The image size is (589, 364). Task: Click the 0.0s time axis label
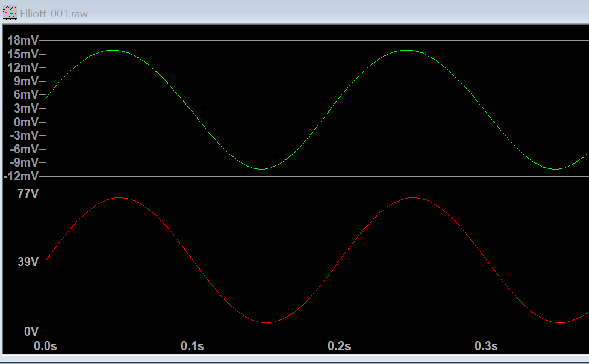tap(45, 345)
